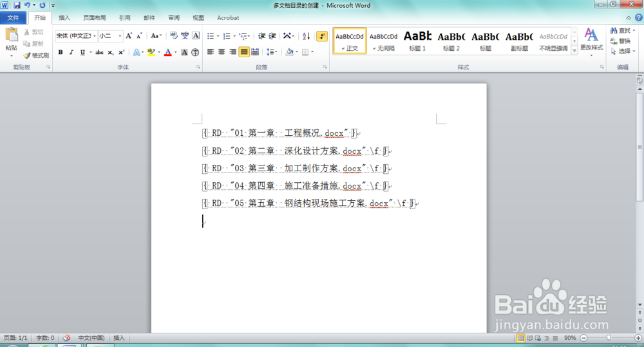Click the Distributed alignment icon

(255, 52)
